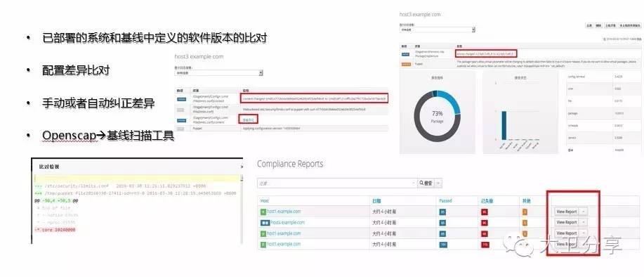This screenshot has width=644, height=277.
Task: Click the '配置差异比对' bullet text
Action: coord(76,70)
